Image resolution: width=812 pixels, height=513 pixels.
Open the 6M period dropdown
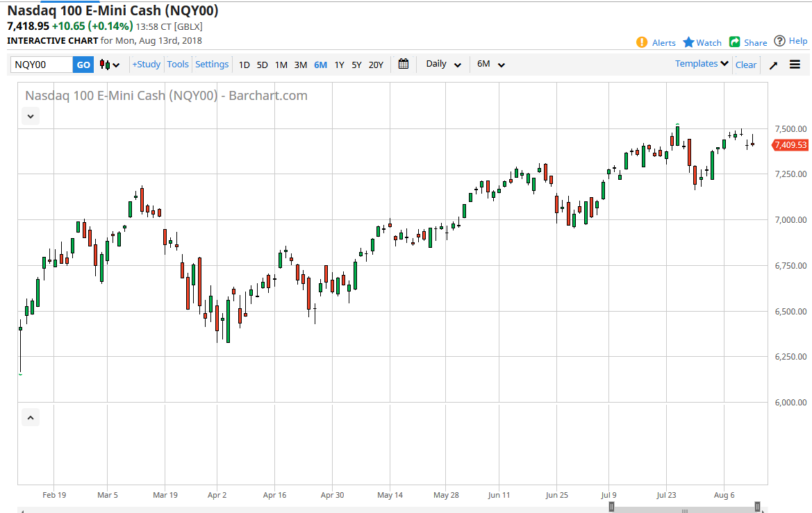pyautogui.click(x=490, y=64)
